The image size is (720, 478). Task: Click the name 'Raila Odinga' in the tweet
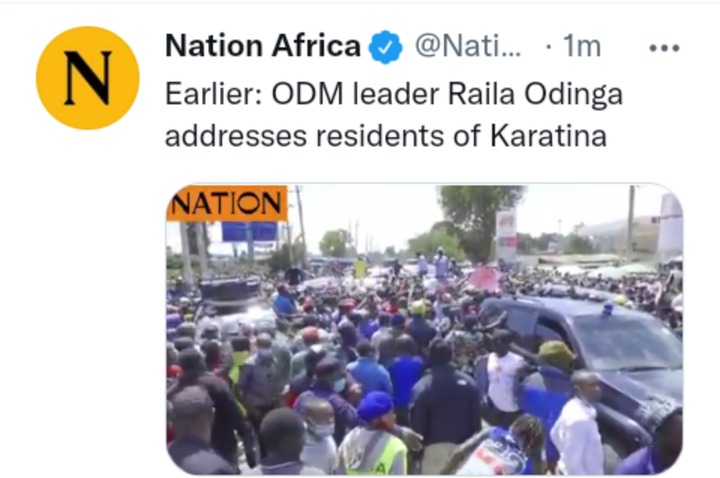(535, 95)
